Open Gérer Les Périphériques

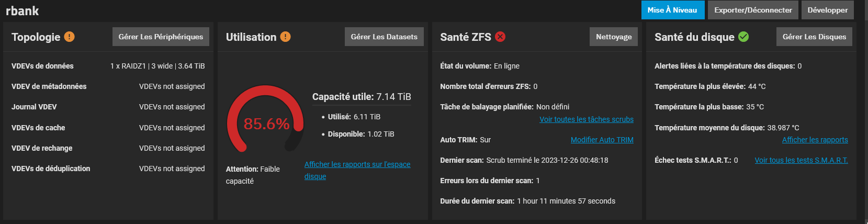pyautogui.click(x=161, y=37)
